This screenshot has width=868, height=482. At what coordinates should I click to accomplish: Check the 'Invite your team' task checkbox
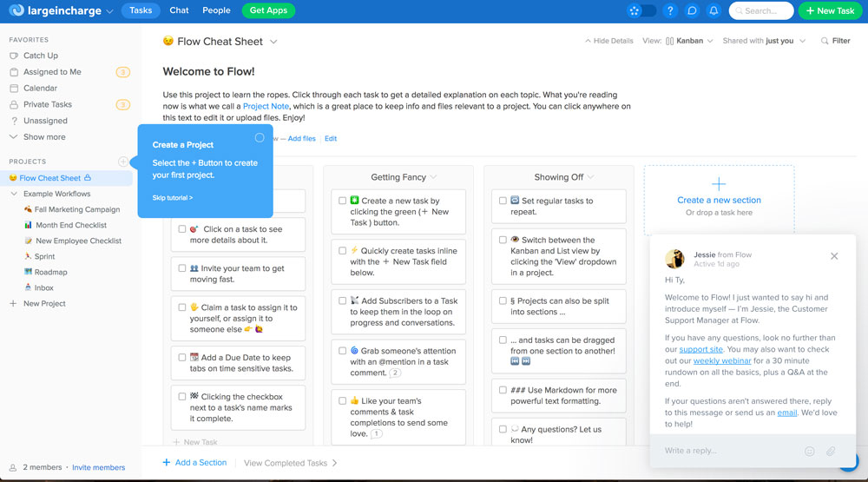click(182, 268)
